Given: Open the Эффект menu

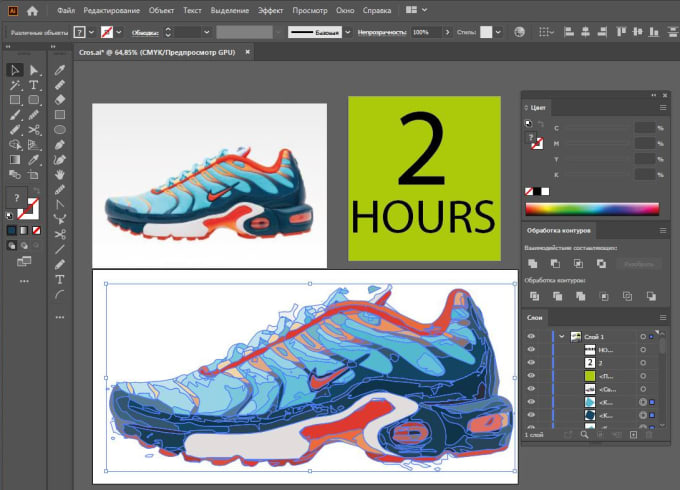Looking at the screenshot, I should [270, 10].
